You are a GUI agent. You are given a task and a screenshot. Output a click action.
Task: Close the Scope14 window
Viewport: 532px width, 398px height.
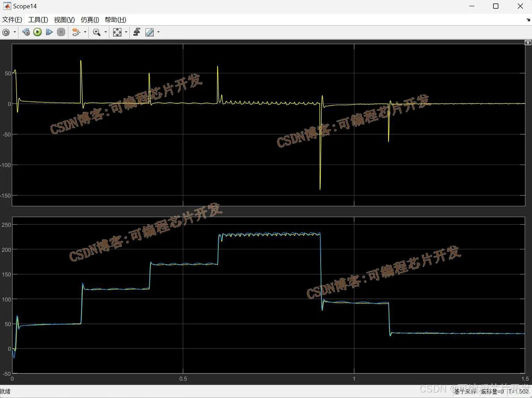tap(520, 6)
